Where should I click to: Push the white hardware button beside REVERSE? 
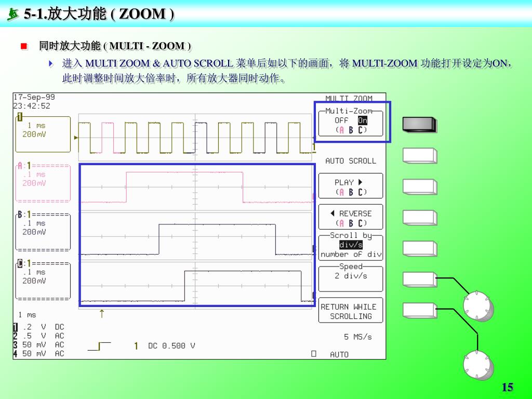point(420,218)
